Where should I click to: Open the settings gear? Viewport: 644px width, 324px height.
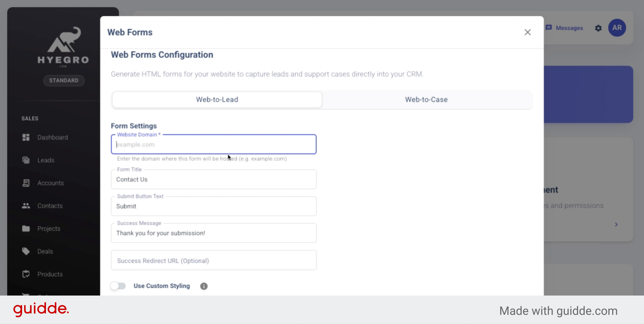598,28
